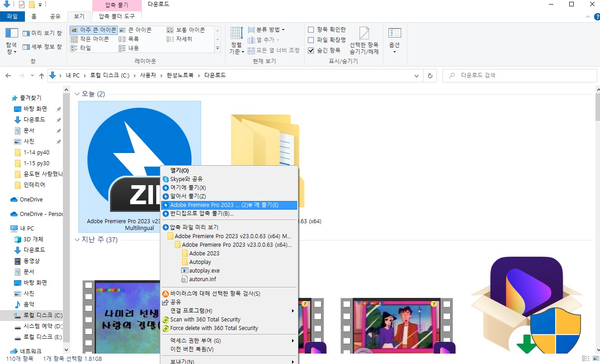Choose content (내용) layout
Screen dimensions: 600x364
pos(129,48)
